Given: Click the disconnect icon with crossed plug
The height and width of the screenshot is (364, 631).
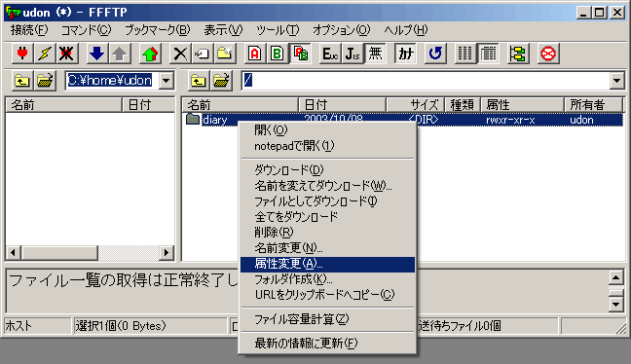Looking at the screenshot, I should click(67, 54).
